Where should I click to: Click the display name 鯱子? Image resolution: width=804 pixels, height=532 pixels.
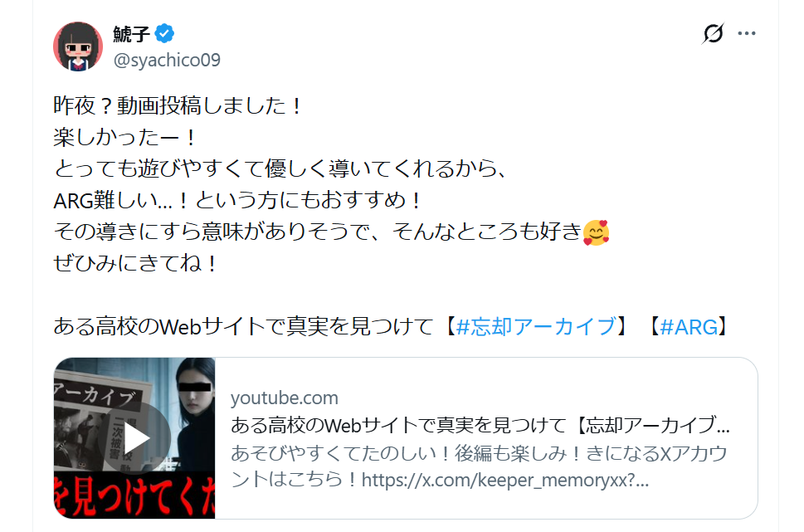coord(131,34)
